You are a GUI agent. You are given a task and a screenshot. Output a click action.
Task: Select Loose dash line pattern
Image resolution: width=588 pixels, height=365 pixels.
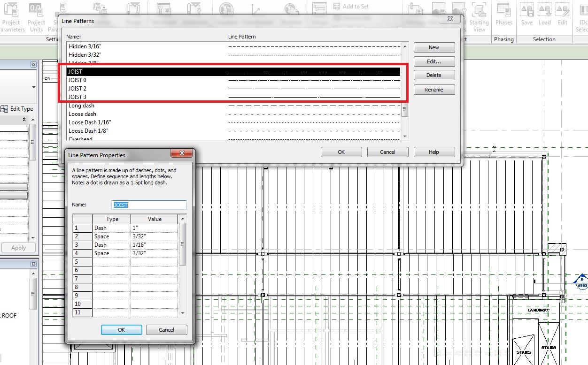[233, 114]
